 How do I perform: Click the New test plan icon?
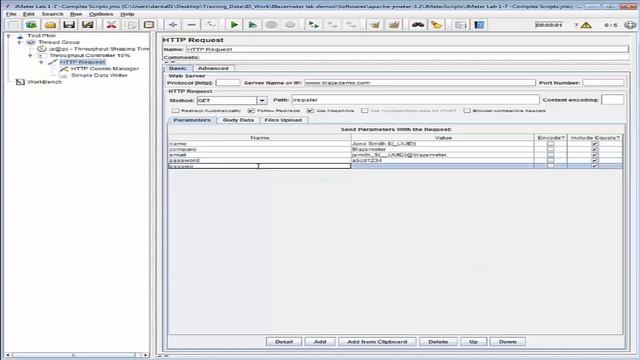click(x=13, y=25)
